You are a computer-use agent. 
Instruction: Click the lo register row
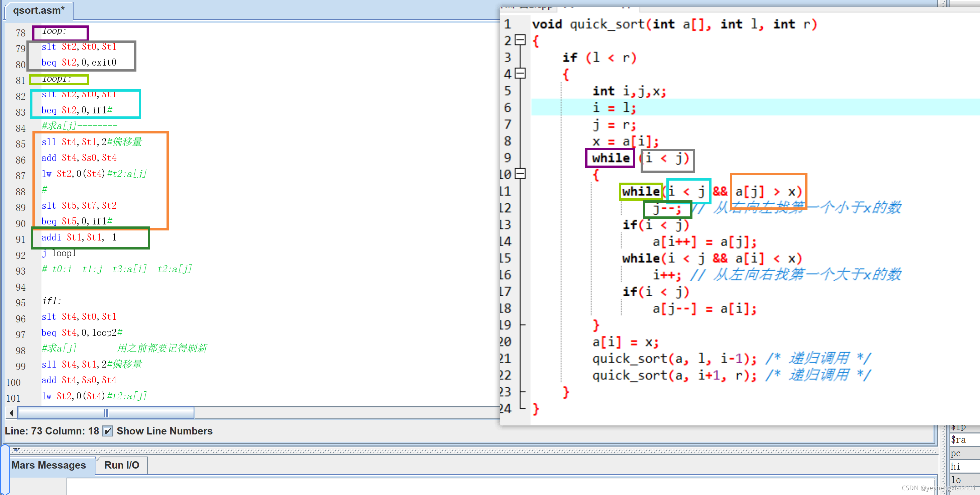click(964, 480)
